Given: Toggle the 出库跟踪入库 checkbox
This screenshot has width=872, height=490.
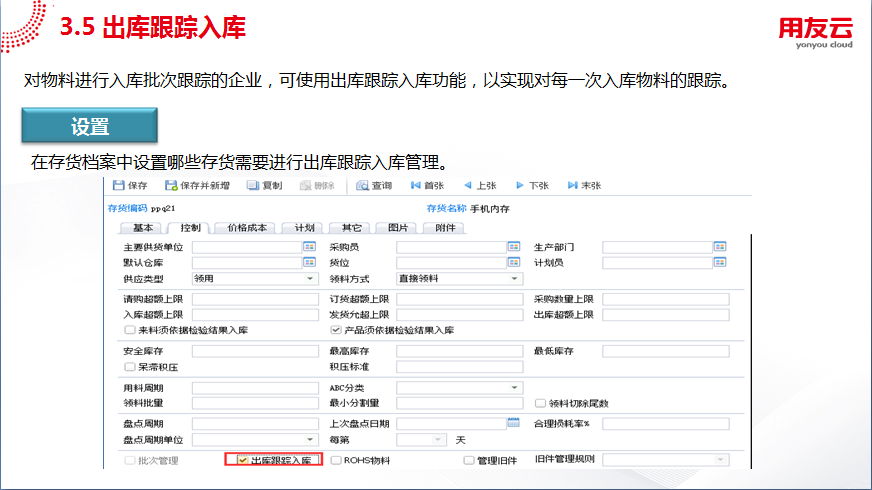Looking at the screenshot, I should [x=242, y=461].
